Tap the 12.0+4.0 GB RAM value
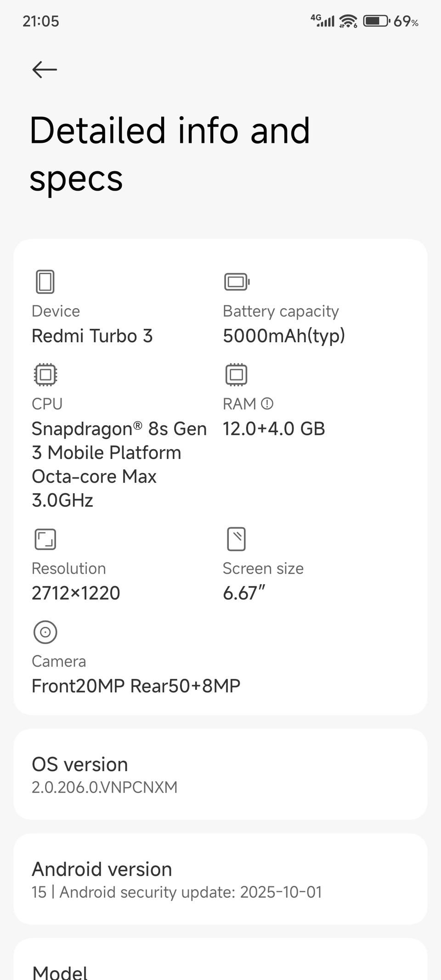Screen dimensions: 441x980 (274, 429)
